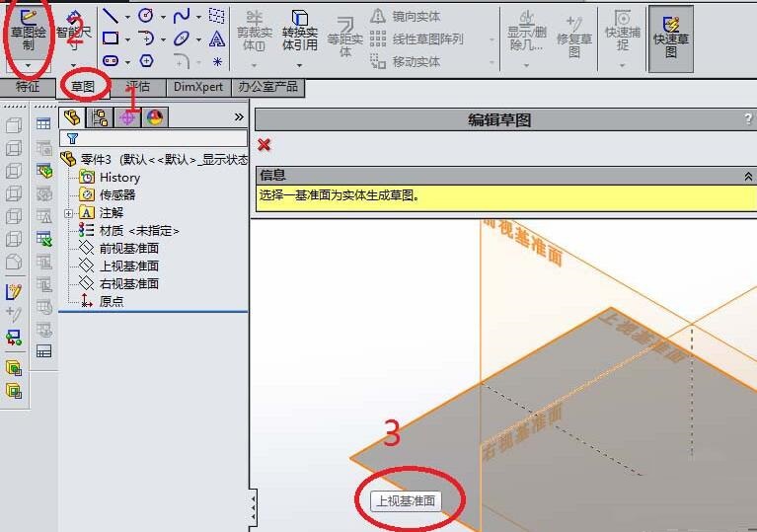
Task: Select 前视基准面 in the feature tree
Action: tap(119, 248)
